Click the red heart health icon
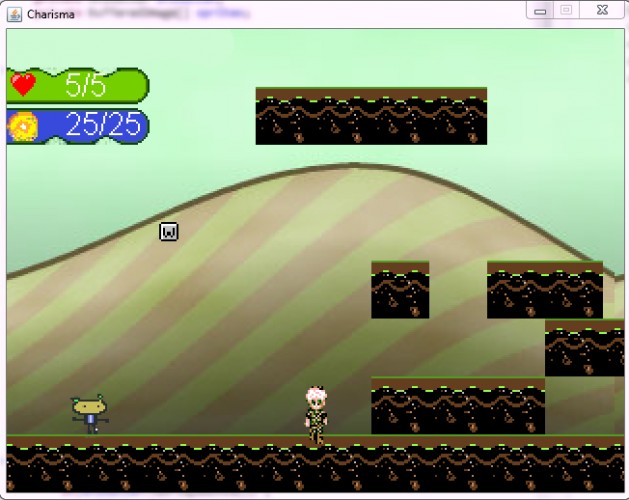Viewport: 629px width, 500px height. pos(24,84)
